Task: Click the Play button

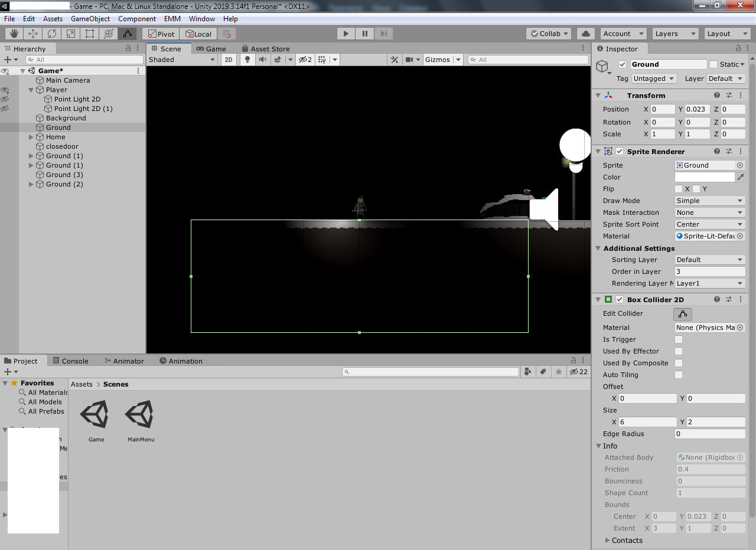Action: pos(346,34)
